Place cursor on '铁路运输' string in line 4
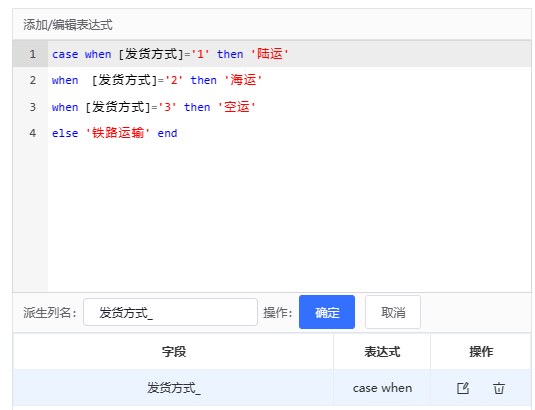The width and height of the screenshot is (535, 410). pyautogui.click(x=117, y=133)
